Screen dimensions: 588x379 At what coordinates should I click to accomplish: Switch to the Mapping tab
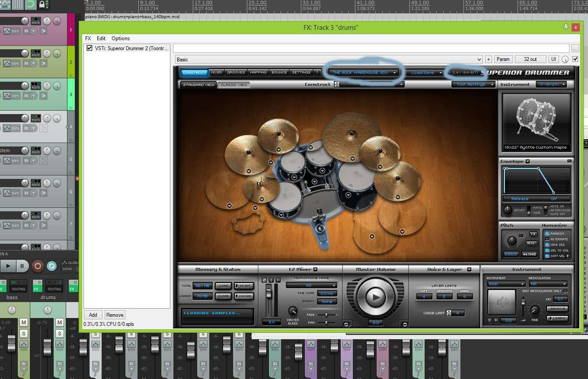[x=258, y=73]
